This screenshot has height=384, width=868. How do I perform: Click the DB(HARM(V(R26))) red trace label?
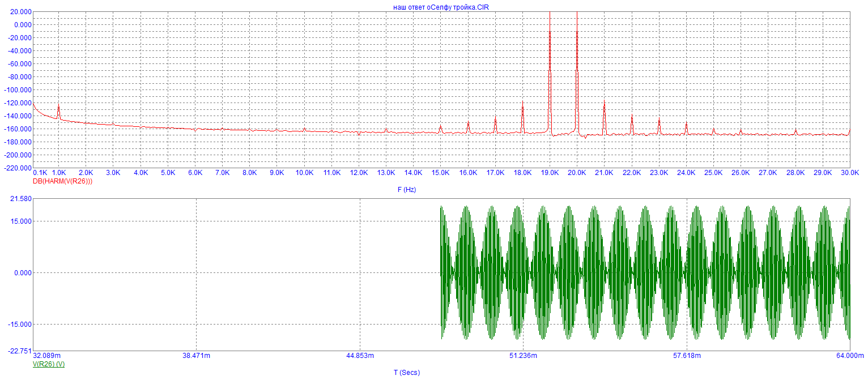[62, 181]
